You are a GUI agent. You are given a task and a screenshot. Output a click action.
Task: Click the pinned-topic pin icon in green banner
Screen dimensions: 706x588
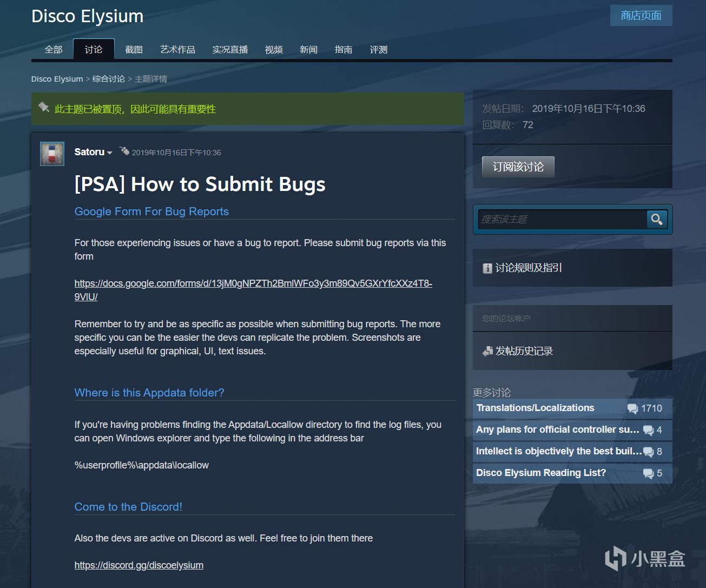44,108
